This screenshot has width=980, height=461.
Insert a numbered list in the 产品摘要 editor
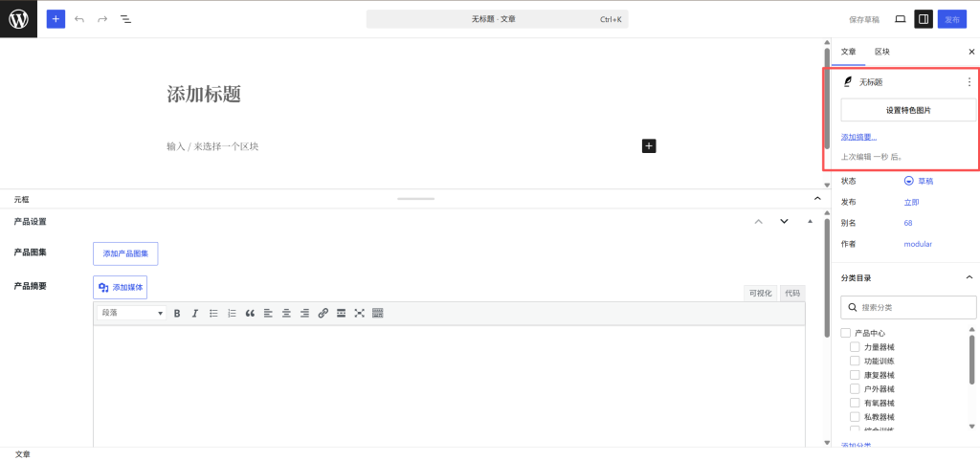click(232, 313)
